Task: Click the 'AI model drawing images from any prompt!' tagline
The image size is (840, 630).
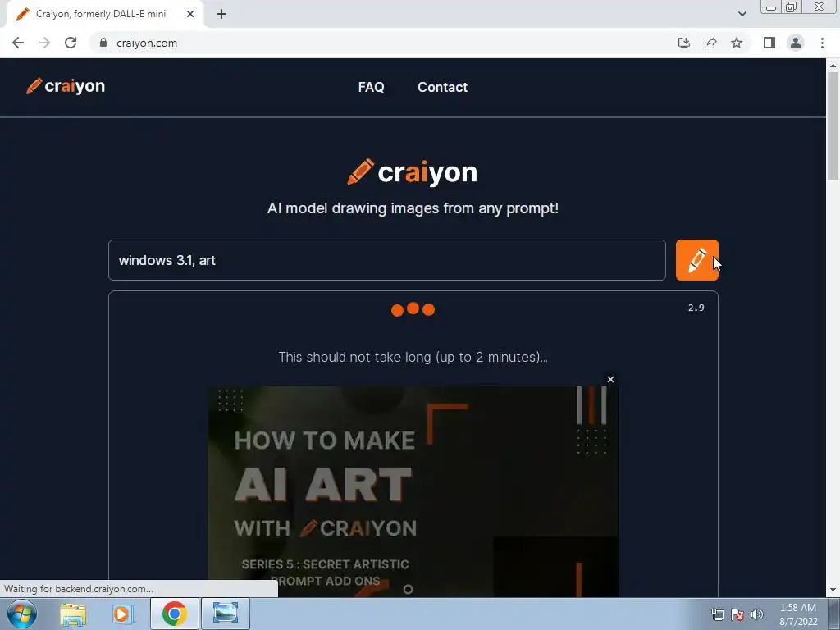Action: [x=413, y=208]
